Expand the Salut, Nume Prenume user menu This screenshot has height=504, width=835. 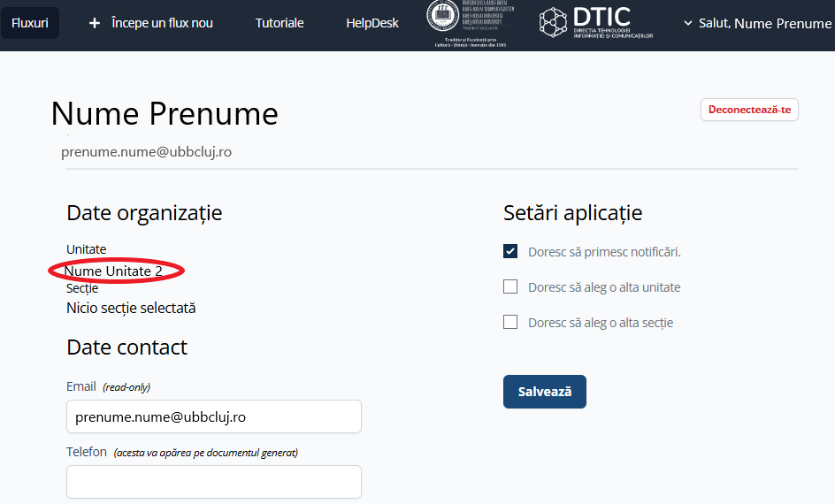point(757,23)
